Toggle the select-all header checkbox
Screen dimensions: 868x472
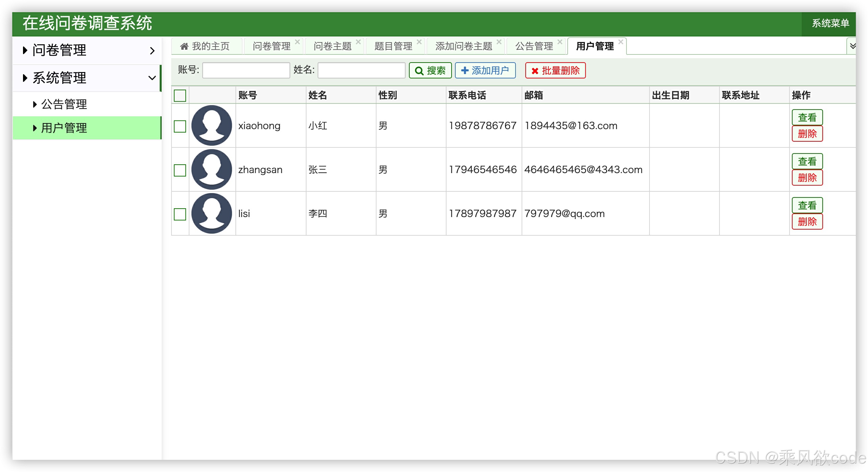coord(180,95)
